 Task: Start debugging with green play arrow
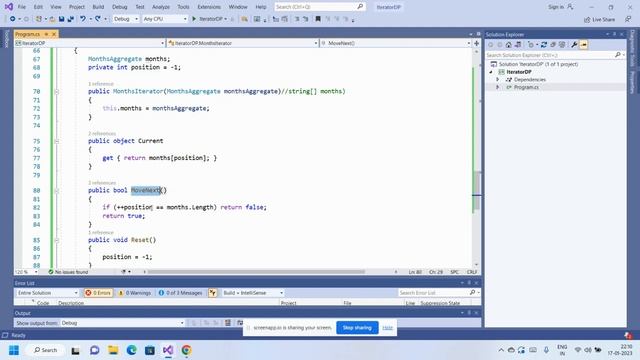tap(194, 19)
